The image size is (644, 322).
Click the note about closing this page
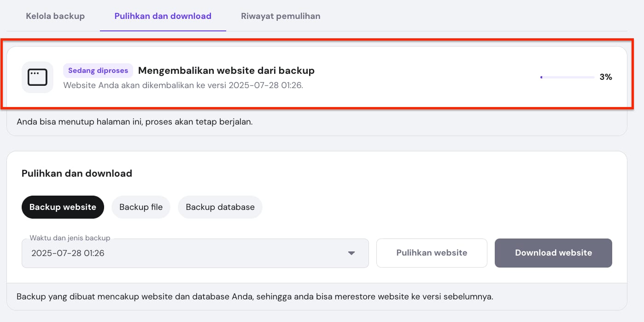(135, 123)
